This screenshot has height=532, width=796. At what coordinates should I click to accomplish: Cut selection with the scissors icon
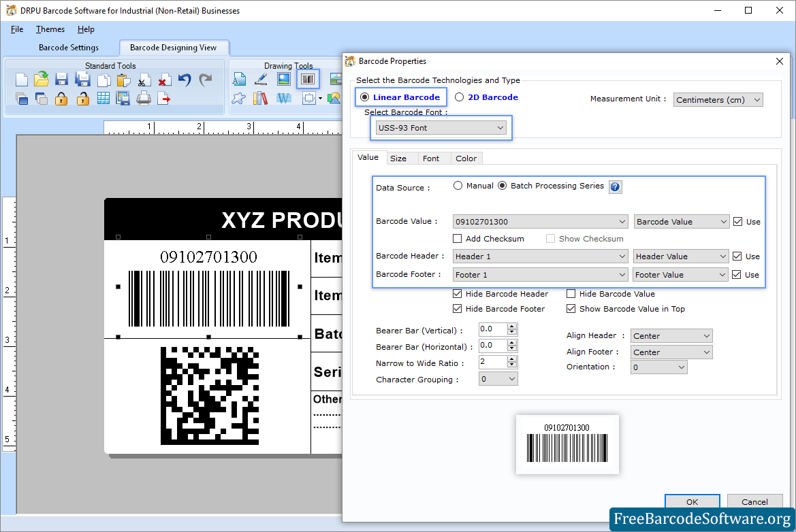tap(144, 80)
